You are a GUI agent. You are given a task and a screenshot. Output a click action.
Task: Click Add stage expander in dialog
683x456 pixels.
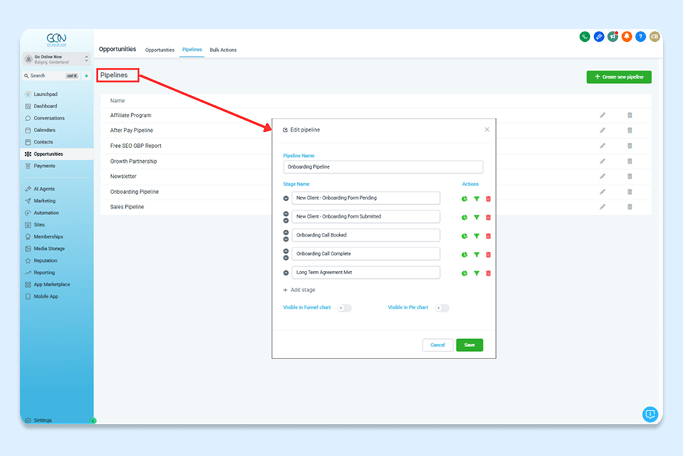tap(300, 290)
